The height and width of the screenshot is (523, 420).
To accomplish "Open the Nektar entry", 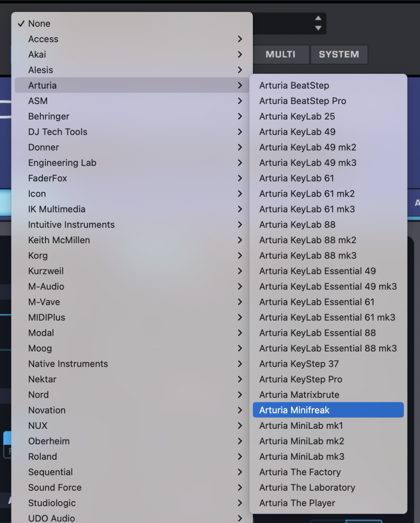I will coord(132,379).
